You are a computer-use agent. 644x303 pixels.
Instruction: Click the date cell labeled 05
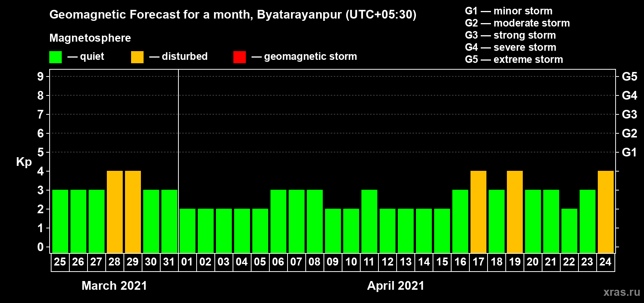click(260, 262)
